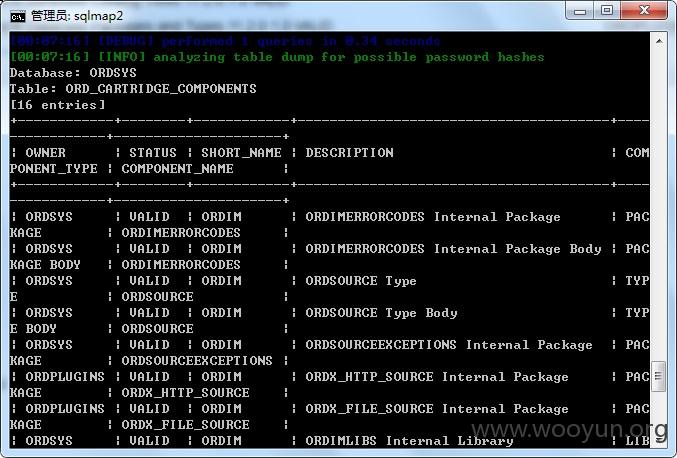Click 'ORDX_FILE_SOURCE Internal Package' description

[x=437, y=409]
